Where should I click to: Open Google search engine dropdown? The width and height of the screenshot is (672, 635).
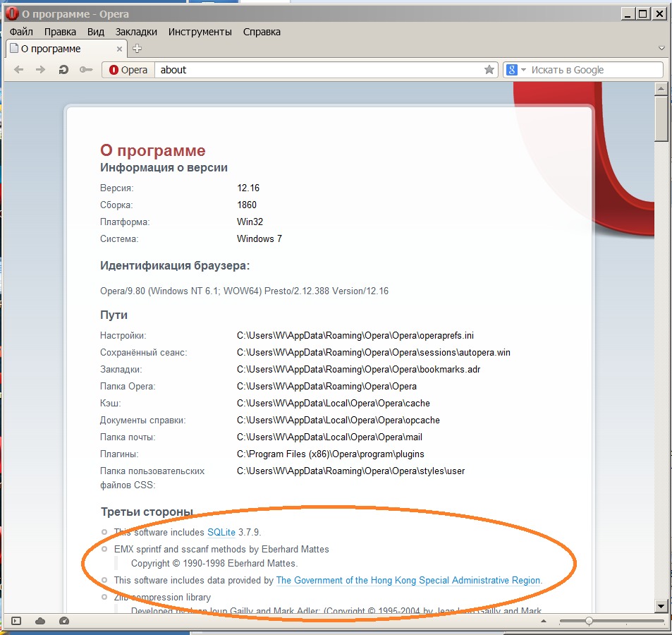(x=516, y=70)
